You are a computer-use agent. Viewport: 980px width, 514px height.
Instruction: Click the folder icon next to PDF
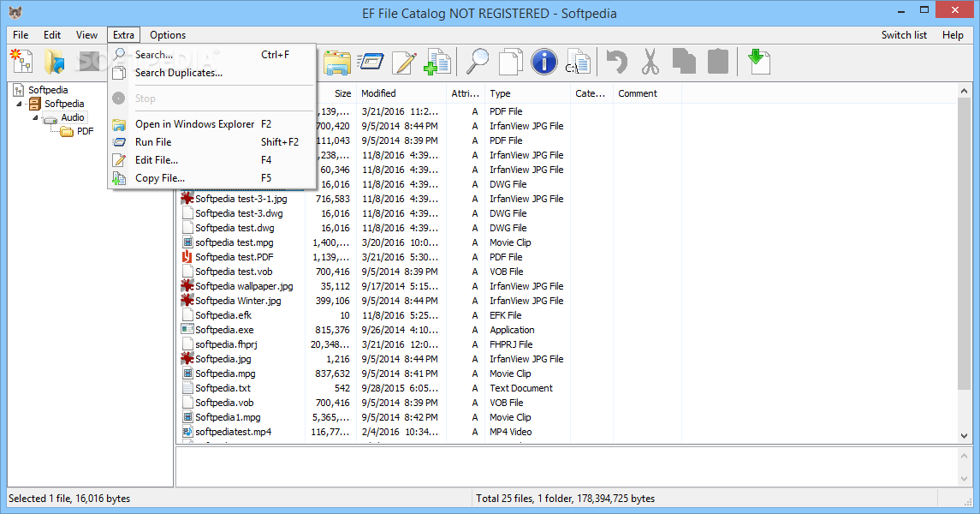click(x=67, y=131)
